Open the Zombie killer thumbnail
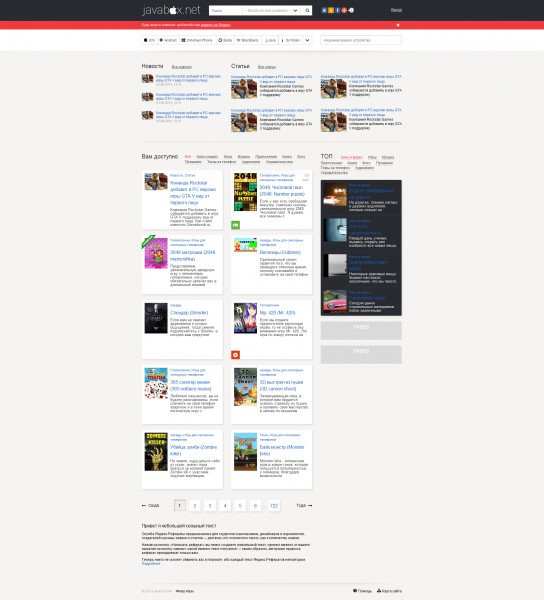Image resolution: width=544 pixels, height=600 pixels. click(156, 452)
